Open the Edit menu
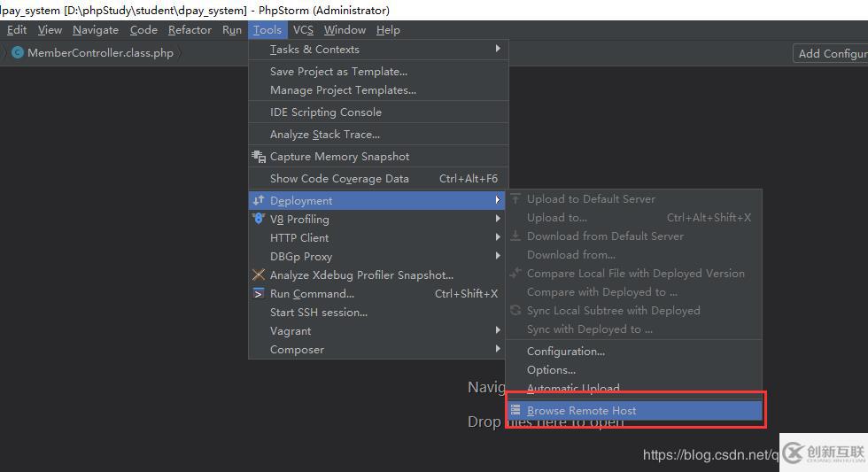 [17, 30]
